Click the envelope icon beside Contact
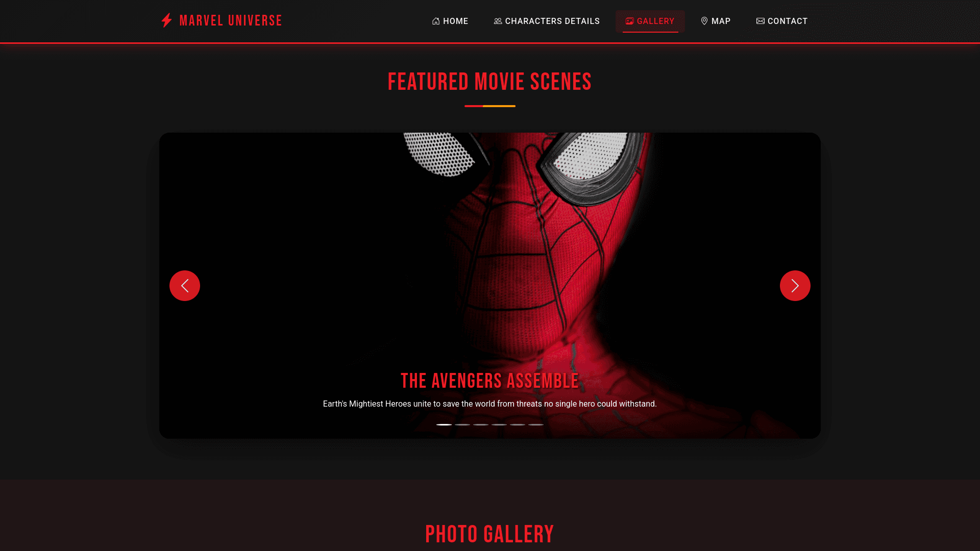 (761, 21)
